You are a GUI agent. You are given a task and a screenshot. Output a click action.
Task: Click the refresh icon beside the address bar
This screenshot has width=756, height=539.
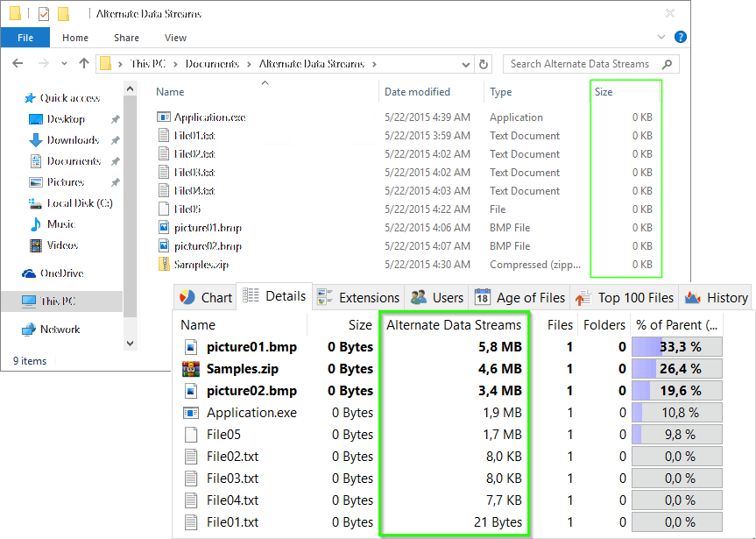click(484, 63)
